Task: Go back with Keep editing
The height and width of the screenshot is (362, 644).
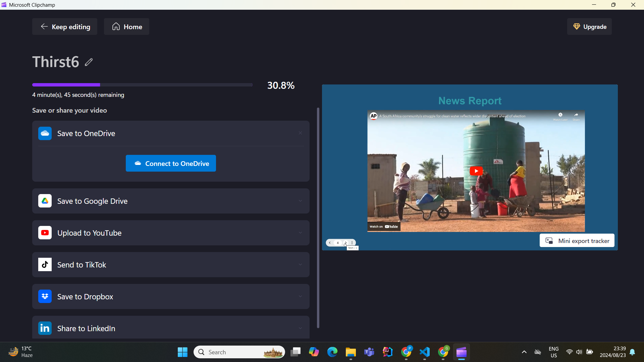Action: coord(65,27)
